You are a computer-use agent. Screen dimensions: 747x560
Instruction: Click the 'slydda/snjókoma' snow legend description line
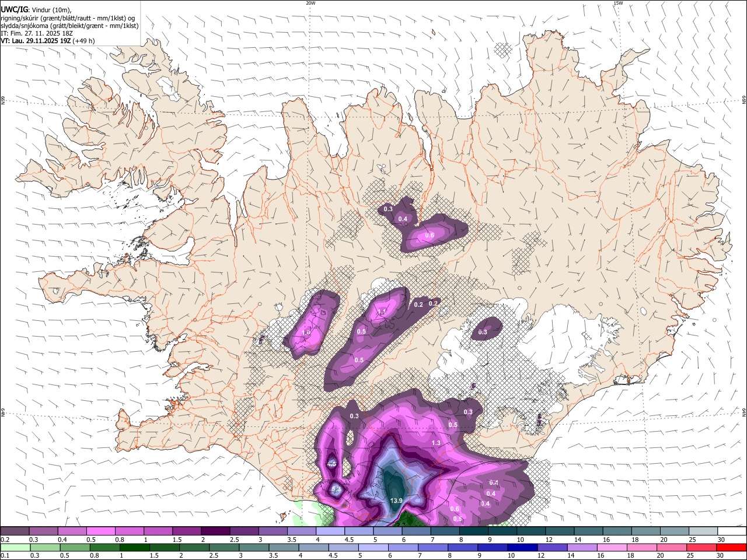[69, 26]
